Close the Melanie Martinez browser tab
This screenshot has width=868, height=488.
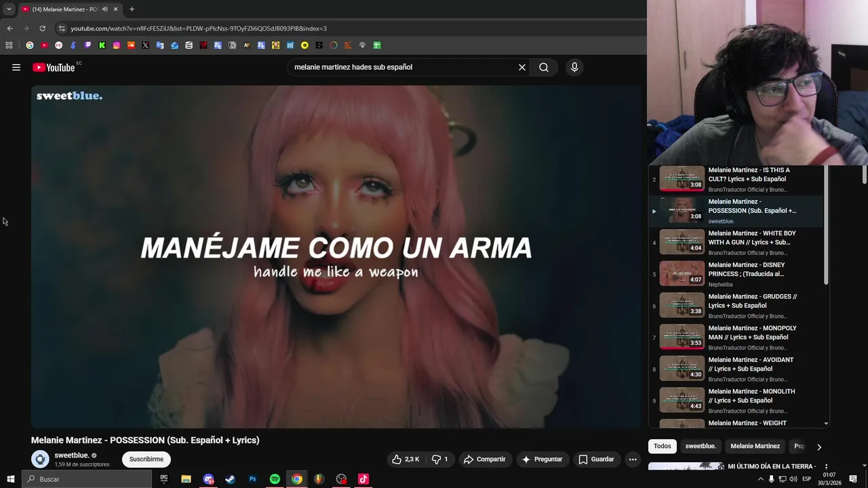click(115, 9)
